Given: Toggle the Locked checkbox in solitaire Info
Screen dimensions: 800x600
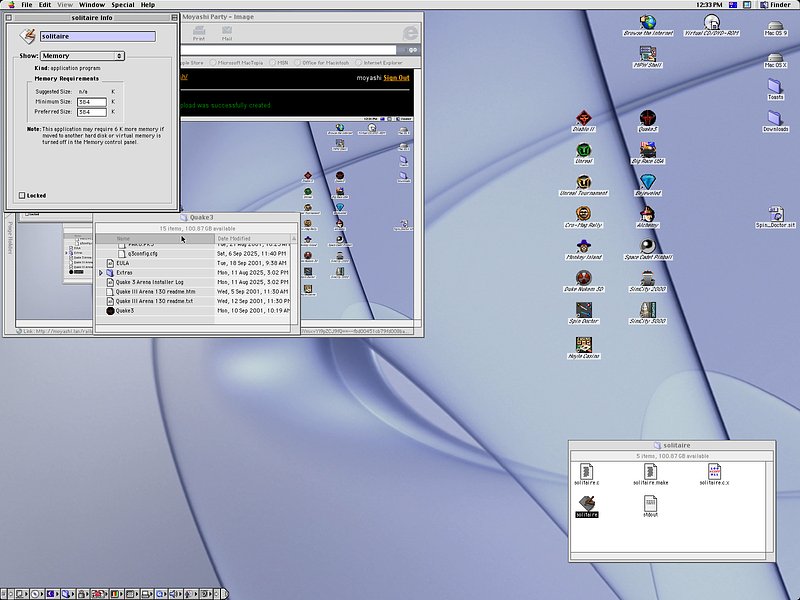Looking at the screenshot, I should coord(22,195).
